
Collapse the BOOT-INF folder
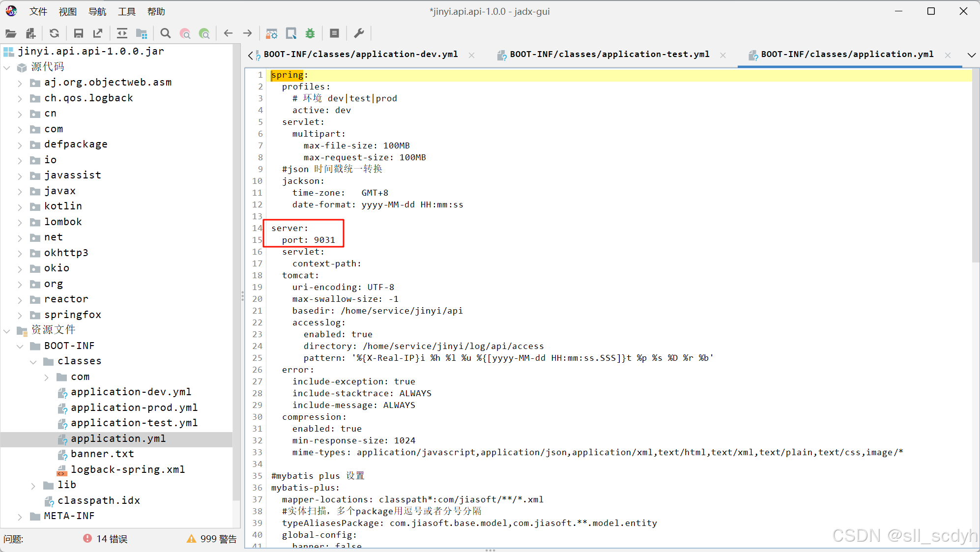coord(20,346)
